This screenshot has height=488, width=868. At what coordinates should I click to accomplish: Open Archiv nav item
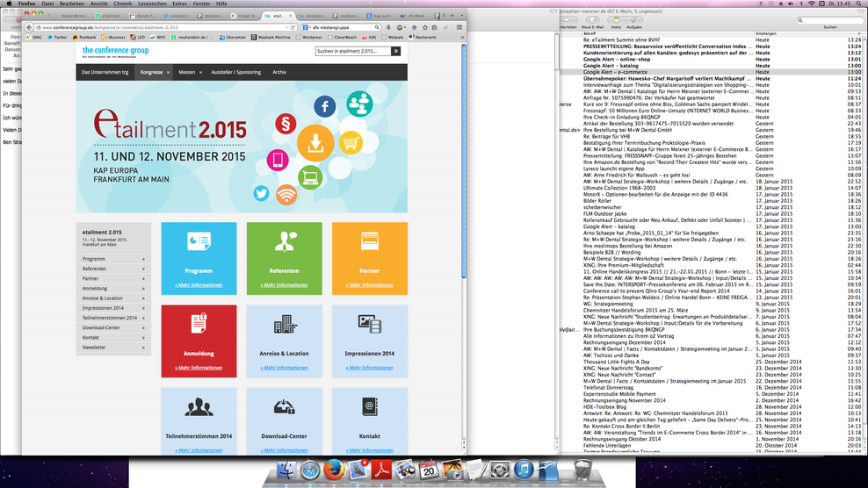tap(279, 73)
